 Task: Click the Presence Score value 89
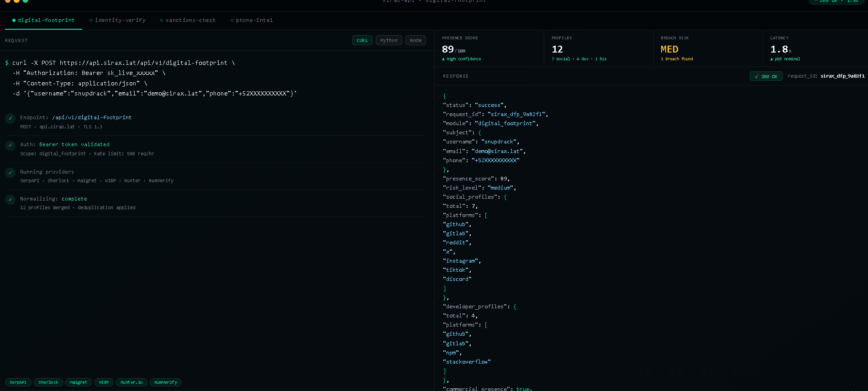pyautogui.click(x=448, y=49)
